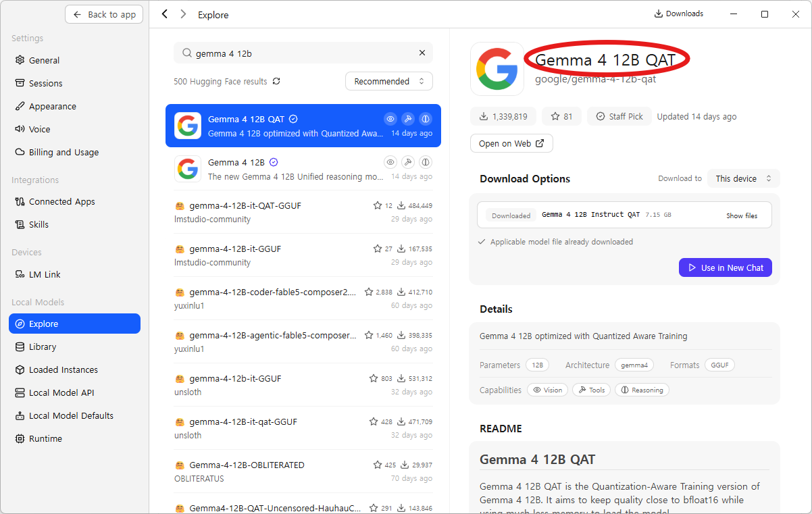Click Back to app button
Image resolution: width=812 pixels, height=514 pixels.
coord(104,14)
